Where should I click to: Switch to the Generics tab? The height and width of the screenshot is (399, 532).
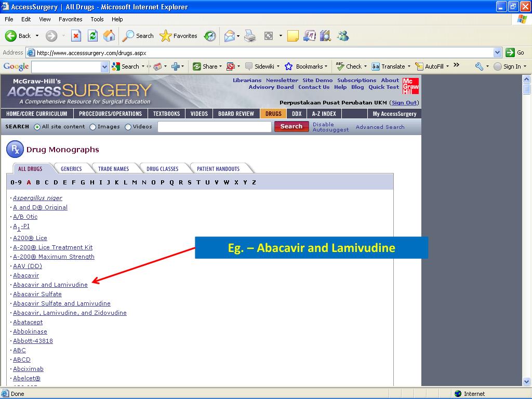tap(71, 169)
